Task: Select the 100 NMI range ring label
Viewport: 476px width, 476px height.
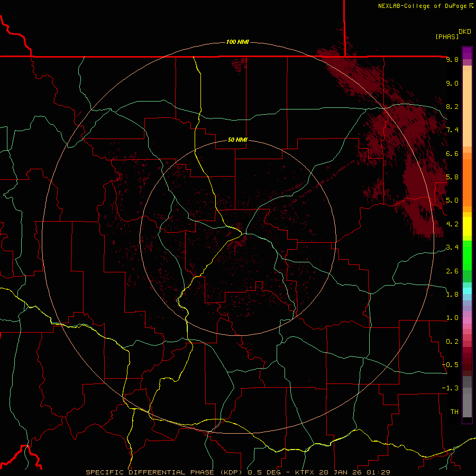Action: click(237, 42)
